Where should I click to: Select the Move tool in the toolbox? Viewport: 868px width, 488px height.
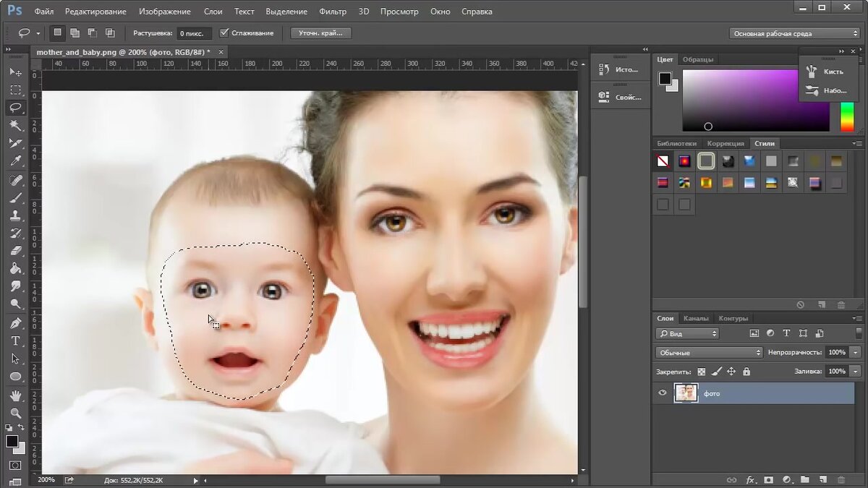point(15,72)
